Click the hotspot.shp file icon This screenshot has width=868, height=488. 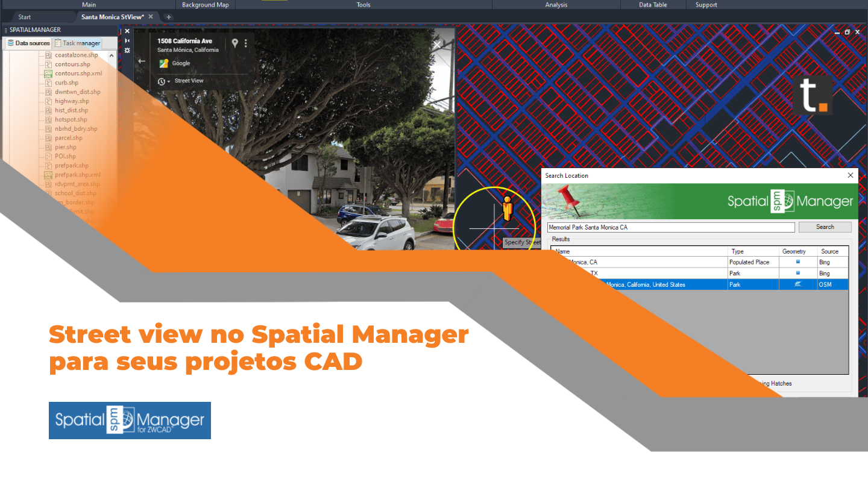point(49,119)
